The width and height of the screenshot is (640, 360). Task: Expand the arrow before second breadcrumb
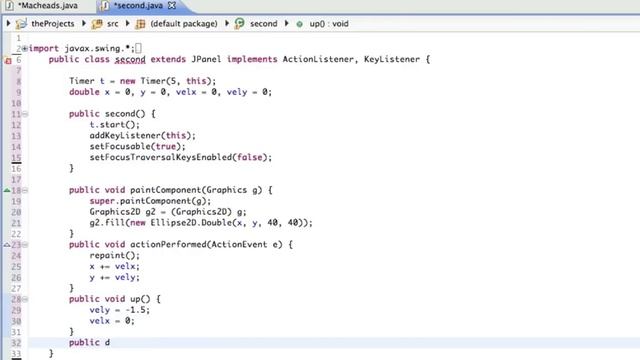[x=227, y=23]
